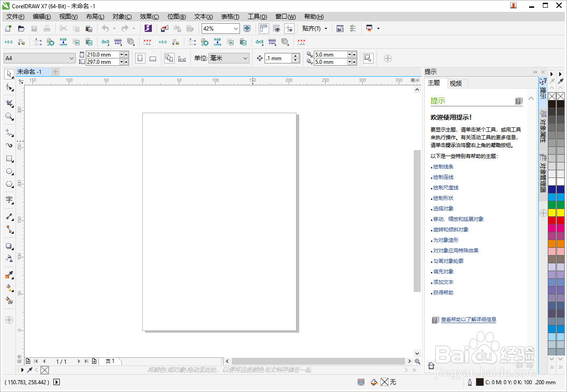Select the Crop tool

tap(9, 104)
